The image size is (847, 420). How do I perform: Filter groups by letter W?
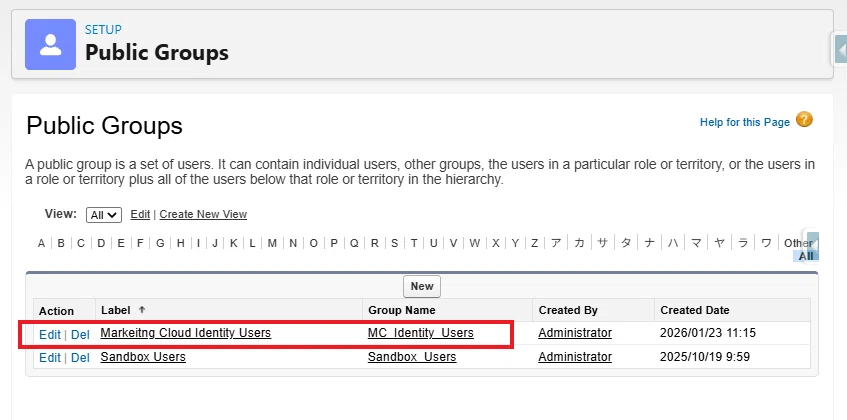pos(474,243)
